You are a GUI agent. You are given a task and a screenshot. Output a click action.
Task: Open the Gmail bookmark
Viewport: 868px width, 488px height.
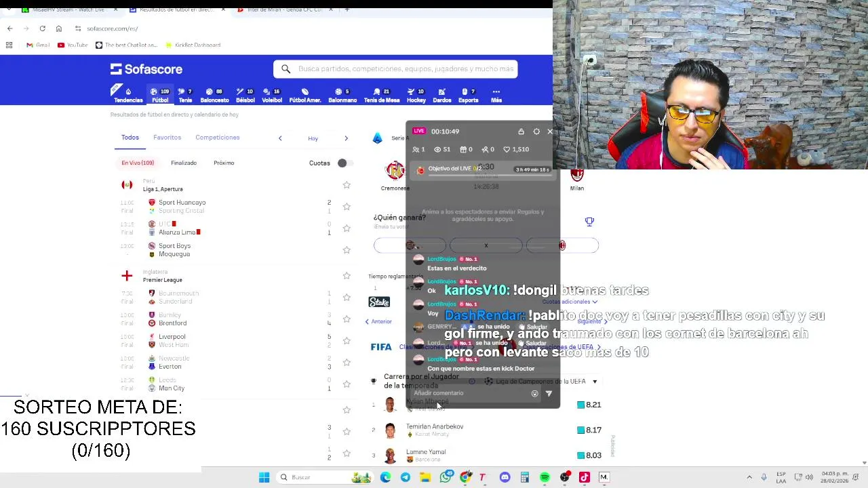(x=38, y=45)
